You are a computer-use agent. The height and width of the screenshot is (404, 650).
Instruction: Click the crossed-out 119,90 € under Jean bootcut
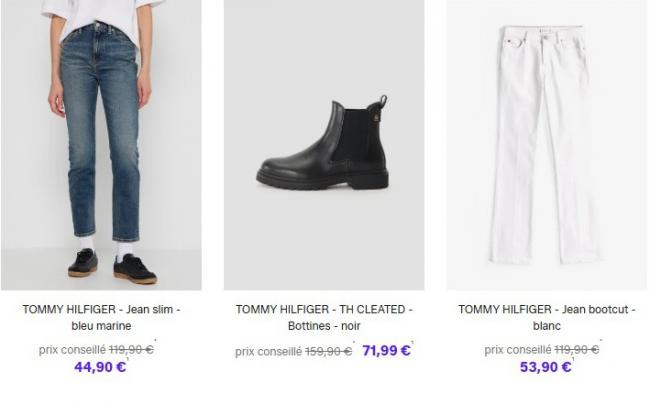pyautogui.click(x=576, y=350)
